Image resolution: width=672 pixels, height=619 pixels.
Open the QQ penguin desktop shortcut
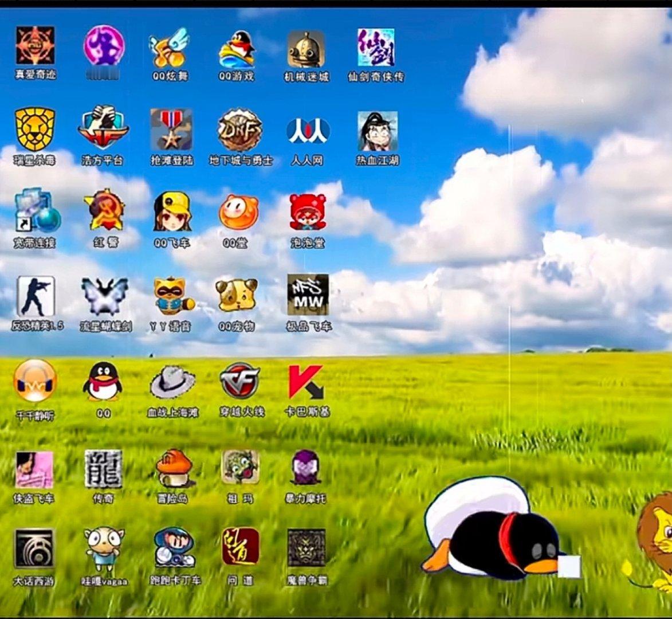click(103, 382)
